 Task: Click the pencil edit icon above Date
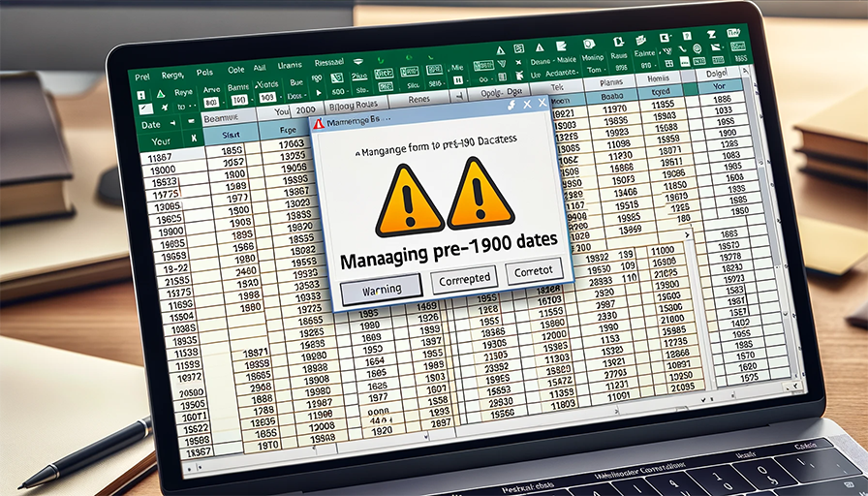[144, 108]
